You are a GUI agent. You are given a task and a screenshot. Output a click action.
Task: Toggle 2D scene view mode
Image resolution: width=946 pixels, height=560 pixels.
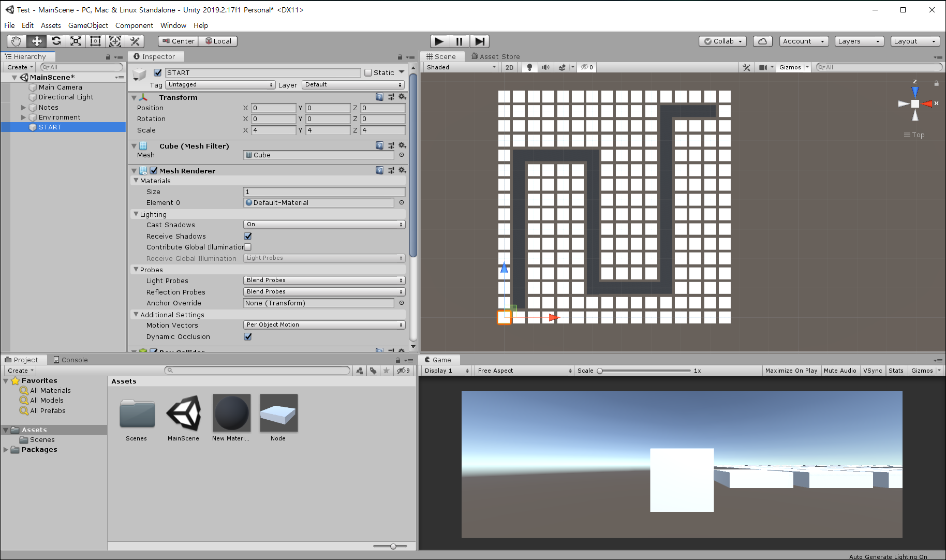[x=510, y=67]
